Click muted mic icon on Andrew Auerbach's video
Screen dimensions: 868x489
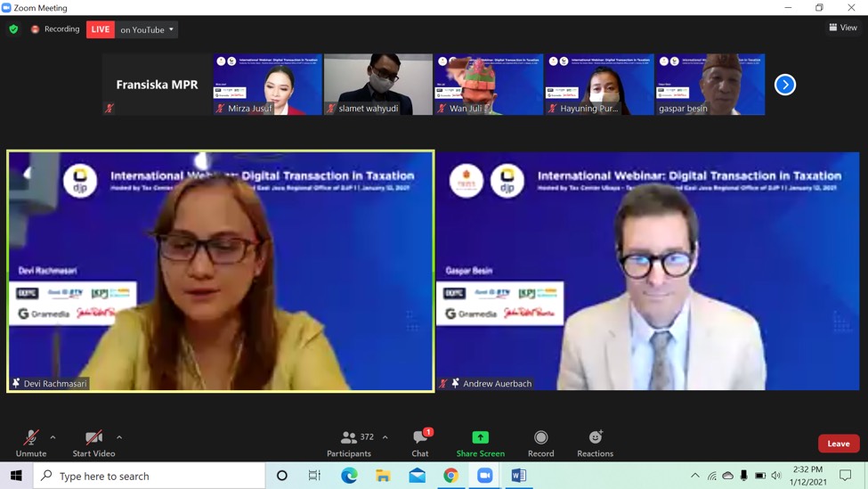coord(442,383)
